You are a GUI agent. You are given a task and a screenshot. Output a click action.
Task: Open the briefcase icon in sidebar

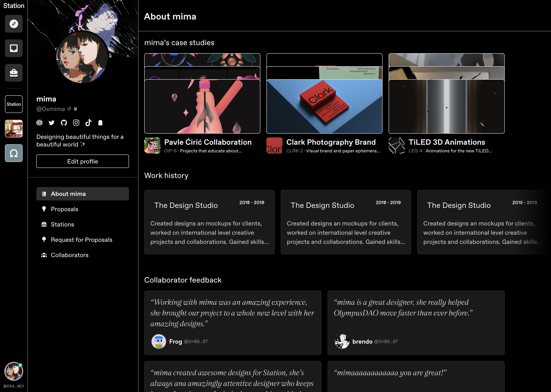pyautogui.click(x=14, y=73)
